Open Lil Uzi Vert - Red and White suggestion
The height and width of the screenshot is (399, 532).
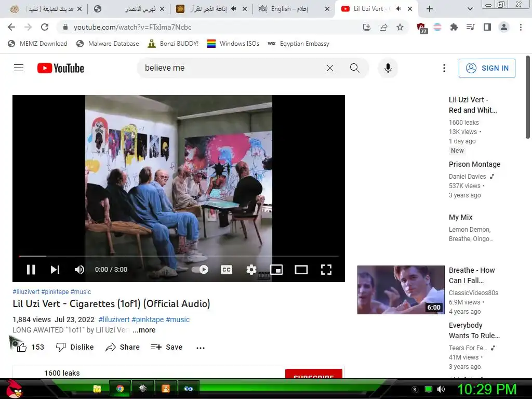473,105
